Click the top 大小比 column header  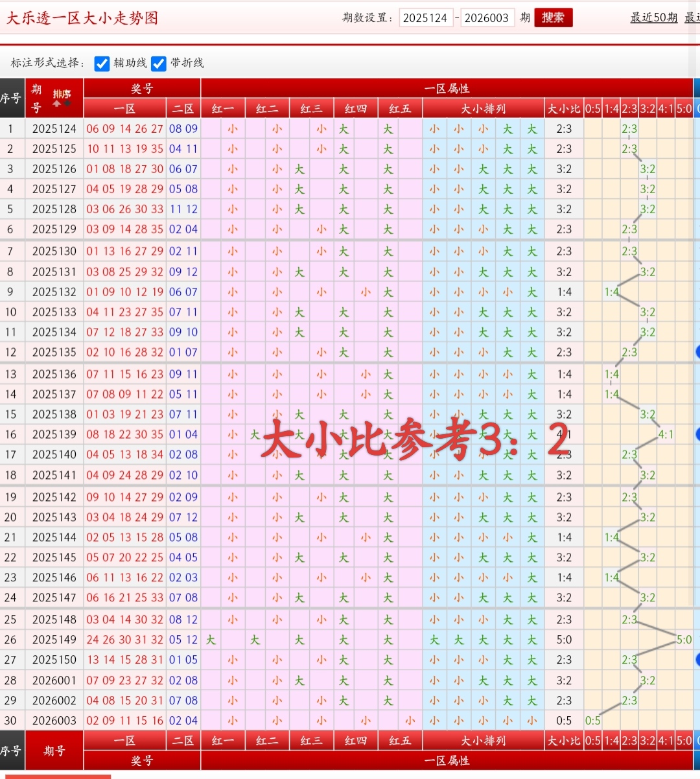[563, 108]
